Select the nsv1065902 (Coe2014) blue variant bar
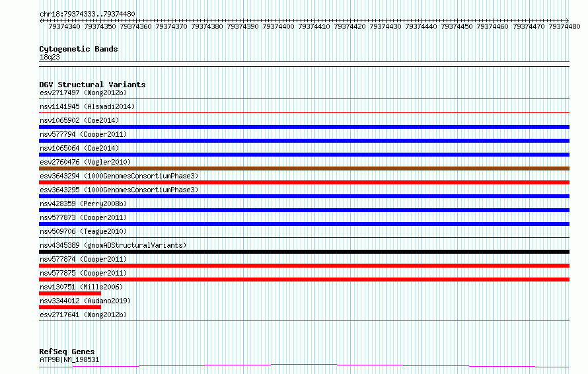This screenshot has height=374, width=588. [x=304, y=127]
